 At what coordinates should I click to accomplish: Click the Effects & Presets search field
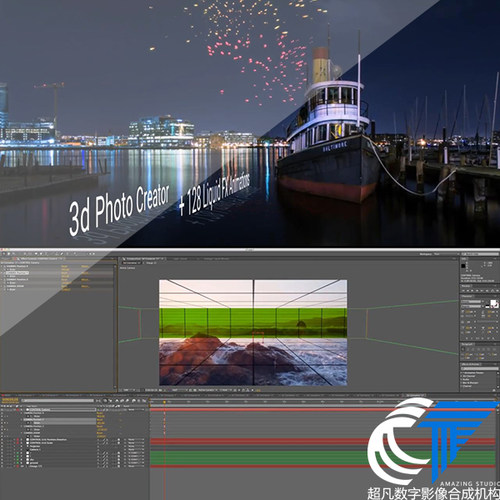[x=480, y=369]
